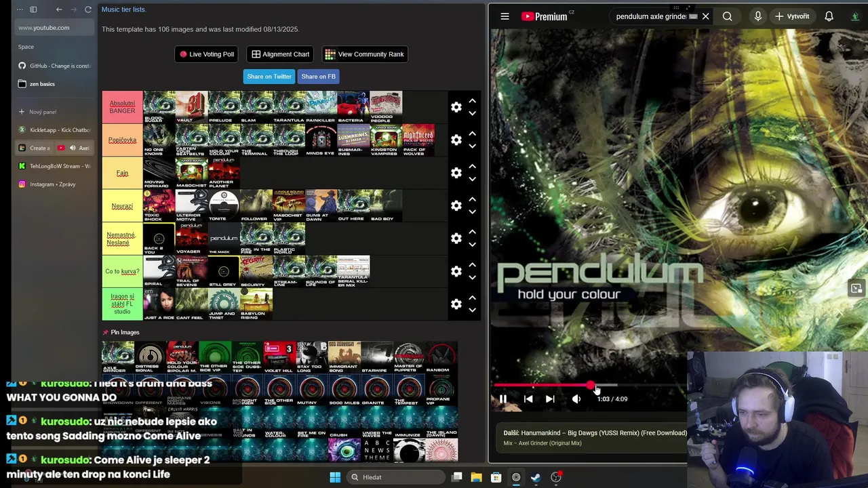Screen dimensions: 868x488
Task: Open YouTube notifications bell
Action: pyautogui.click(x=829, y=16)
